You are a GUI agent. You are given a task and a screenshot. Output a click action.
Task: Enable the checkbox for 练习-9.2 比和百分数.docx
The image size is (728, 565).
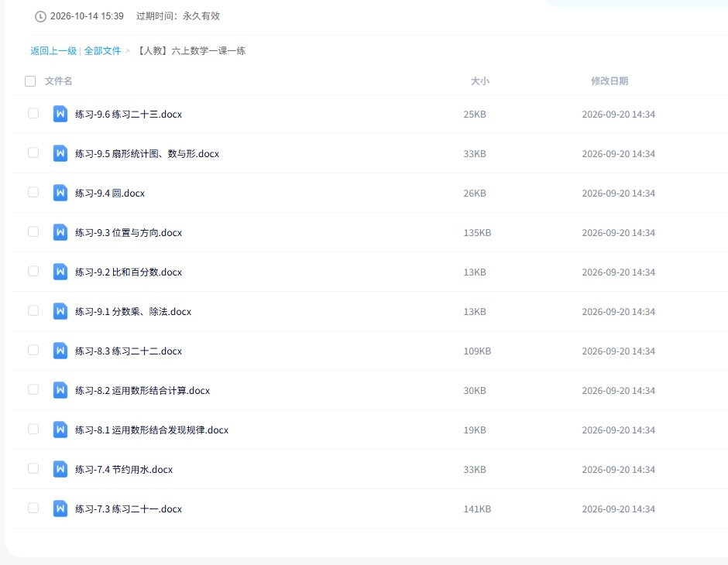click(x=33, y=271)
